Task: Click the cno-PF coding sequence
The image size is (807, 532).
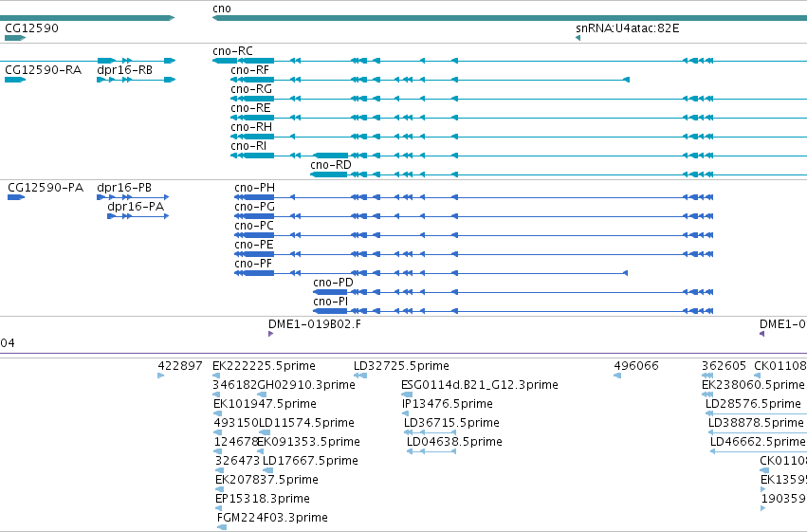Action: click(x=431, y=273)
